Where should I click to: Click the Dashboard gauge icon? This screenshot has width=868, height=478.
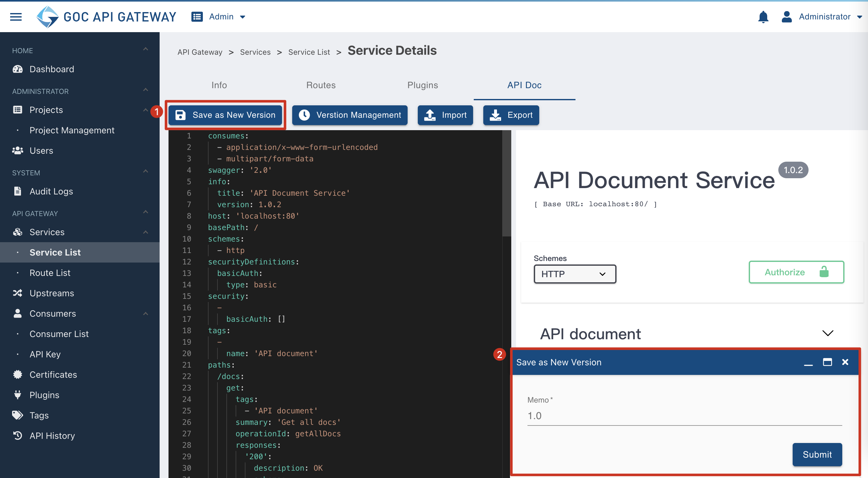coord(17,69)
